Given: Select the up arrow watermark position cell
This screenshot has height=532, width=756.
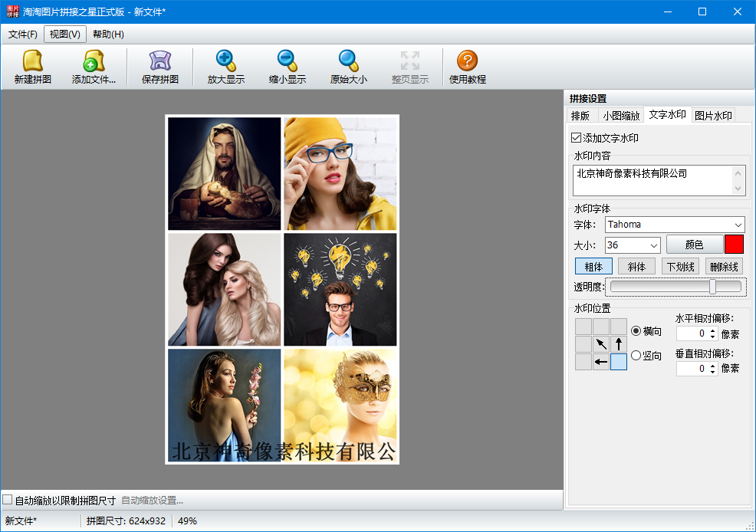Looking at the screenshot, I should (x=619, y=344).
